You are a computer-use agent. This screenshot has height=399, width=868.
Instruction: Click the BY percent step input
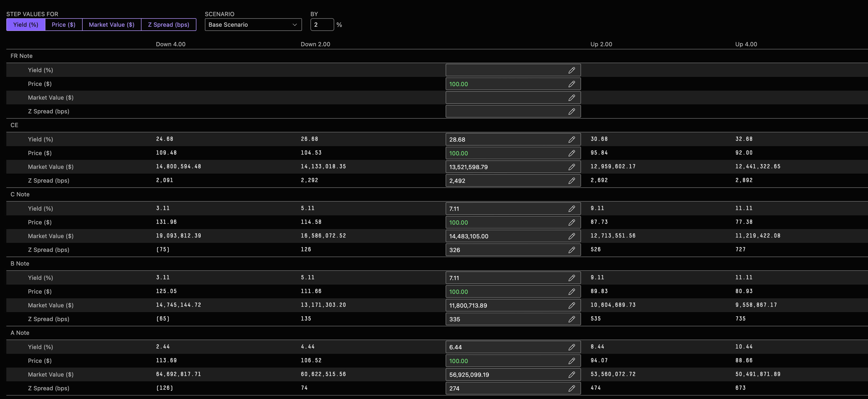(322, 25)
